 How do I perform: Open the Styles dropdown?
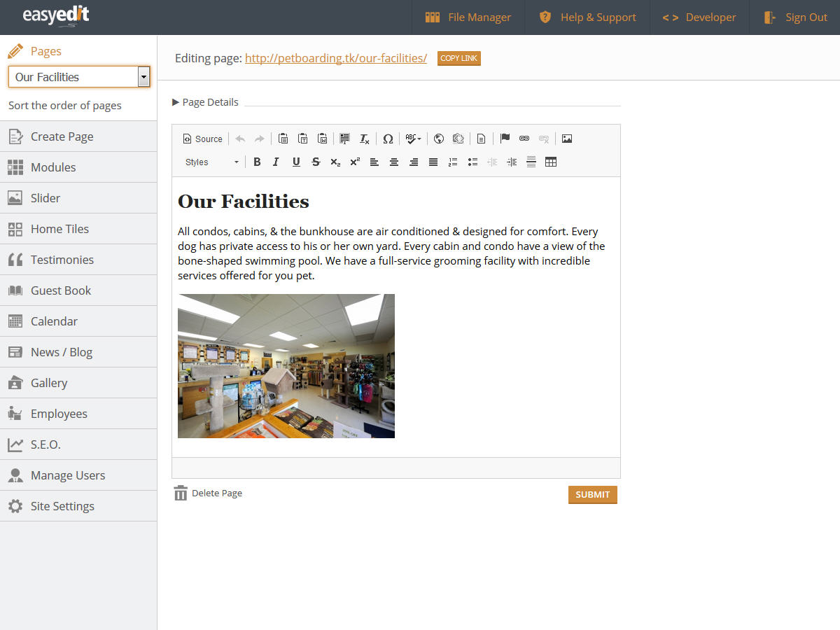pos(211,162)
